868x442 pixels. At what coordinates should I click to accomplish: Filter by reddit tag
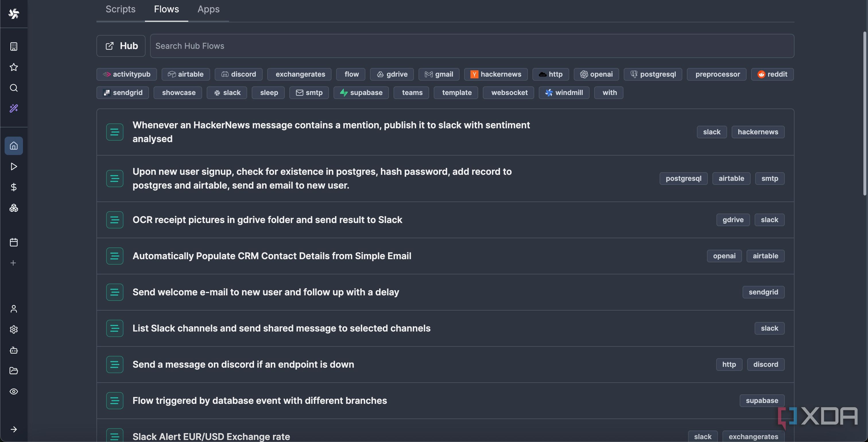(x=772, y=74)
